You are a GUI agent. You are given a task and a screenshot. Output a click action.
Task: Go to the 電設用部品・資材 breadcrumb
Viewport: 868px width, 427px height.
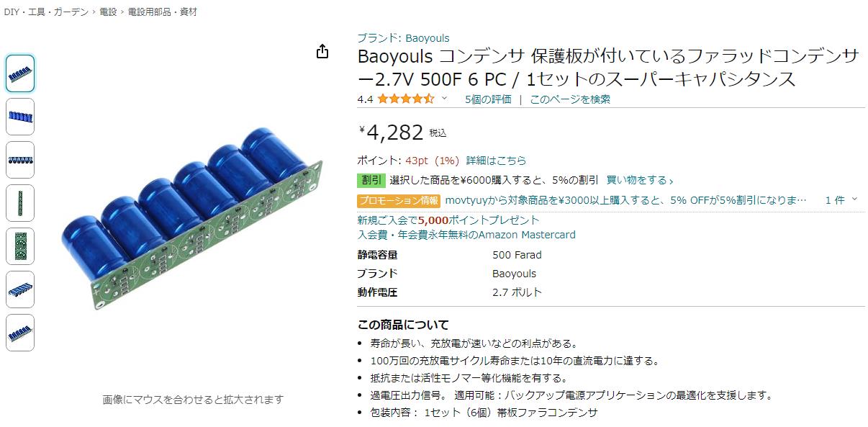[162, 12]
